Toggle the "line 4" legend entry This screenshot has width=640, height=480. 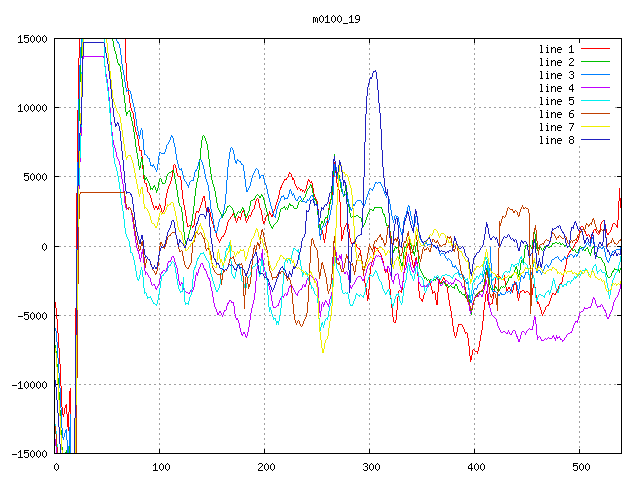(x=557, y=88)
